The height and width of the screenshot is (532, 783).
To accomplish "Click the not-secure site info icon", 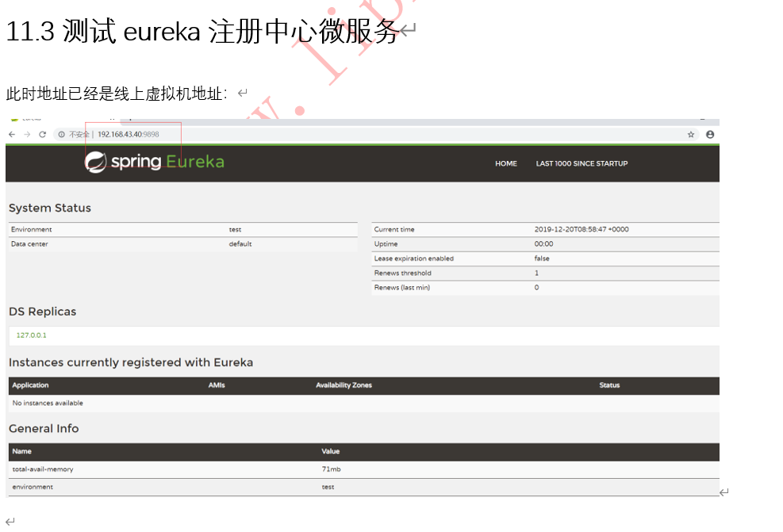I will [61, 134].
